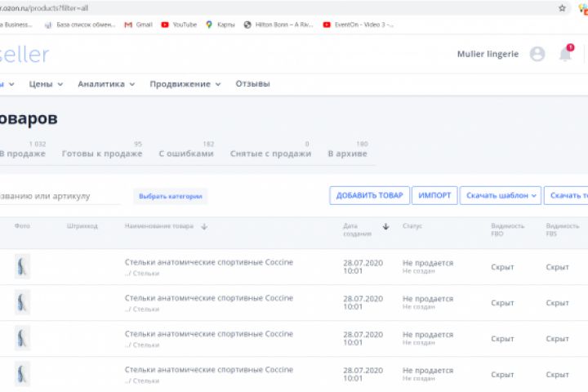Switch to the Готовы к продаже tab
This screenshot has height=392, width=588.
point(102,149)
